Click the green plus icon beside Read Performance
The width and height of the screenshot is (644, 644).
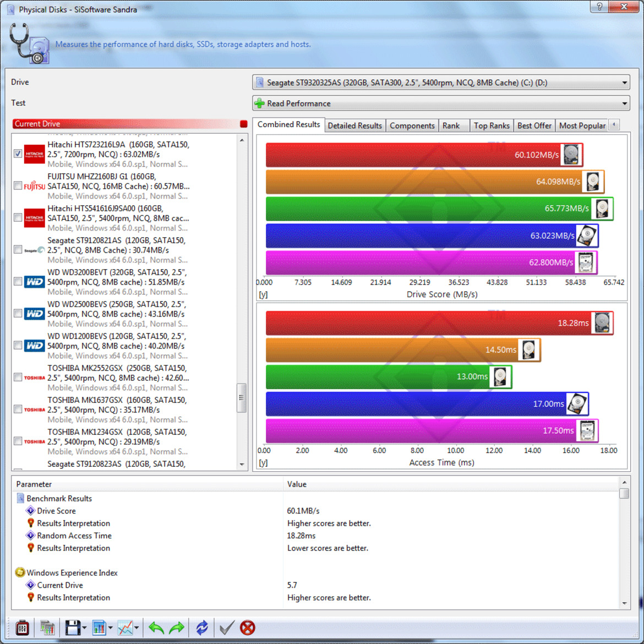click(x=259, y=103)
